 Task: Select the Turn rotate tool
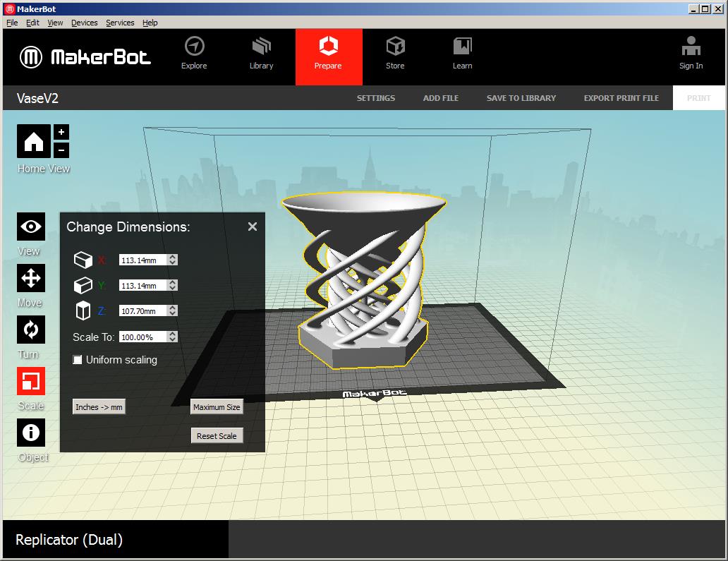[x=31, y=330]
